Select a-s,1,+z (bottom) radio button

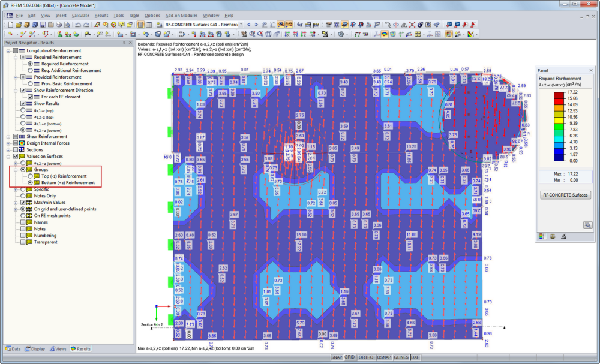coord(23,124)
